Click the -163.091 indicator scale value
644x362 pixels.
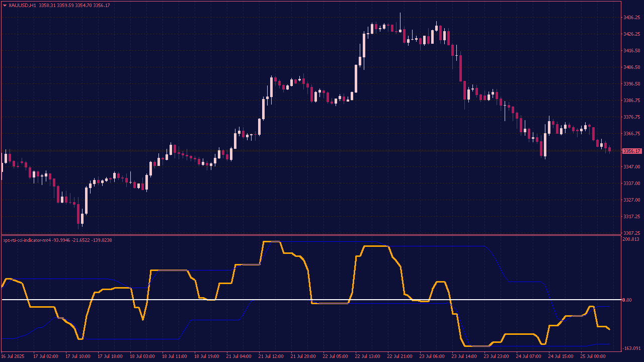tap(631, 348)
